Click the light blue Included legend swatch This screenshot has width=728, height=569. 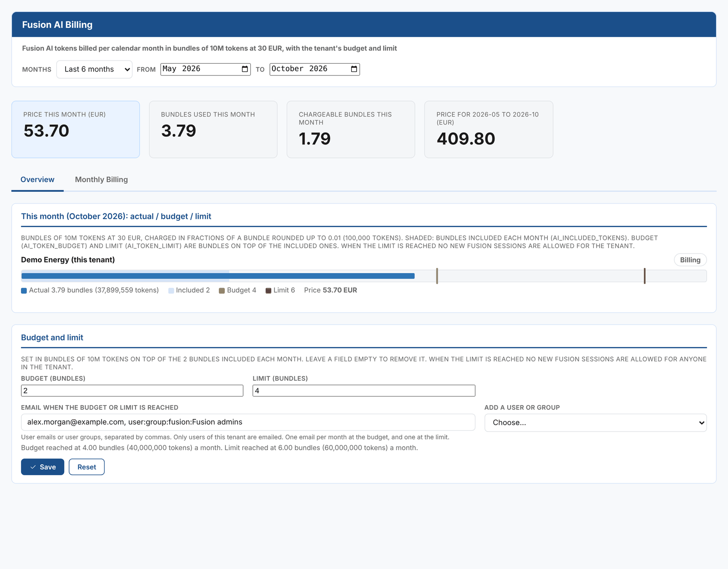[171, 290]
